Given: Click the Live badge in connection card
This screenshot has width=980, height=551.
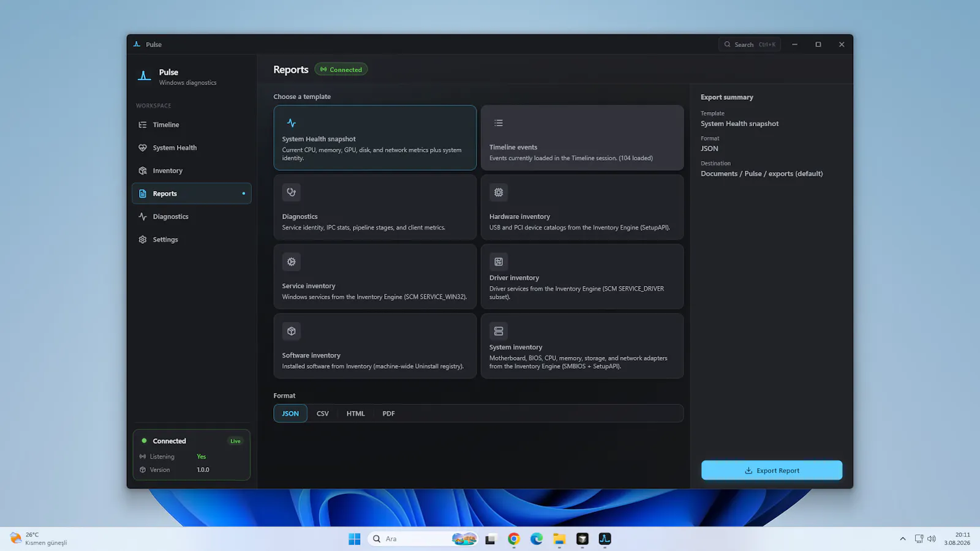Looking at the screenshot, I should 235,441.
